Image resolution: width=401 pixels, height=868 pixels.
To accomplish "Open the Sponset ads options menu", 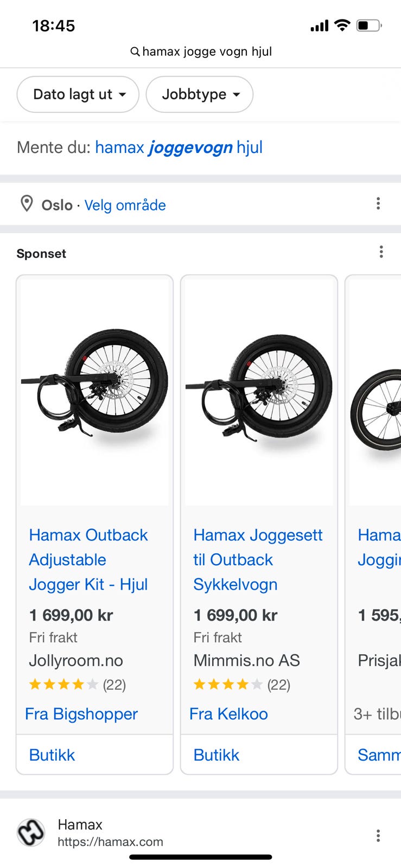I will click(x=381, y=252).
